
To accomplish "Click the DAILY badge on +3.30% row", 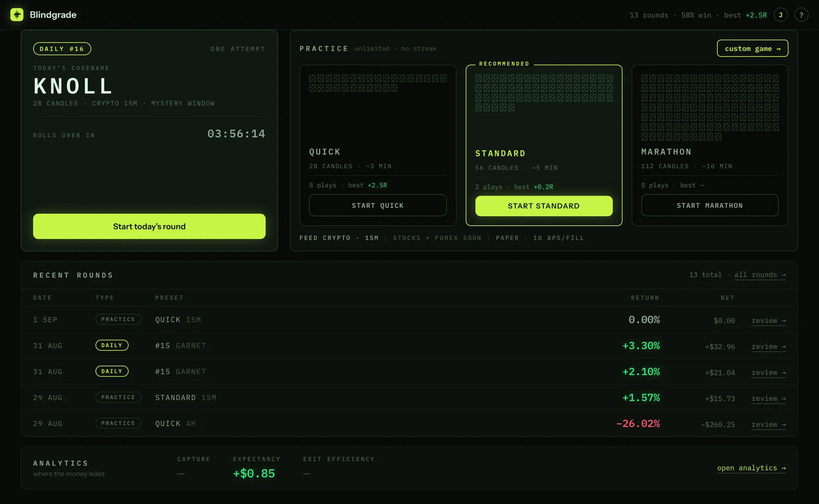I will tap(112, 345).
